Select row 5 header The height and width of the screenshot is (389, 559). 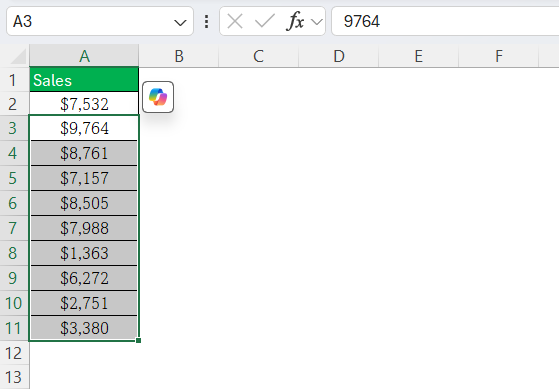tap(14, 178)
